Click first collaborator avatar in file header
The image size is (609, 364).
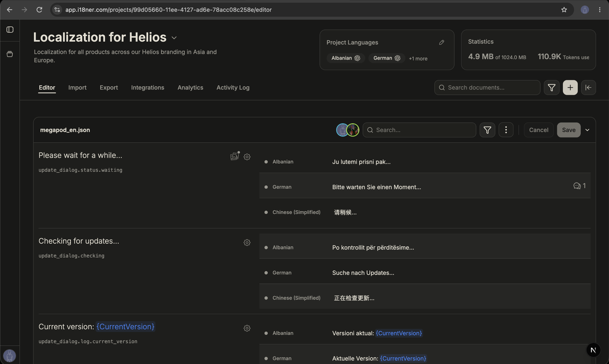click(342, 130)
